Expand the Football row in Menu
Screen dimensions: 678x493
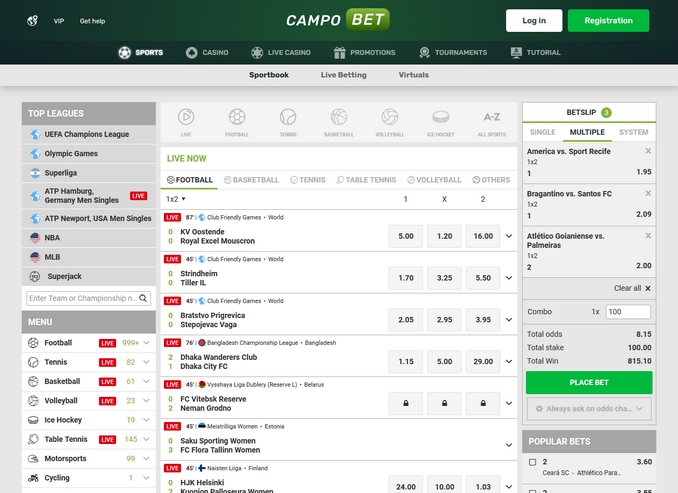click(x=147, y=343)
